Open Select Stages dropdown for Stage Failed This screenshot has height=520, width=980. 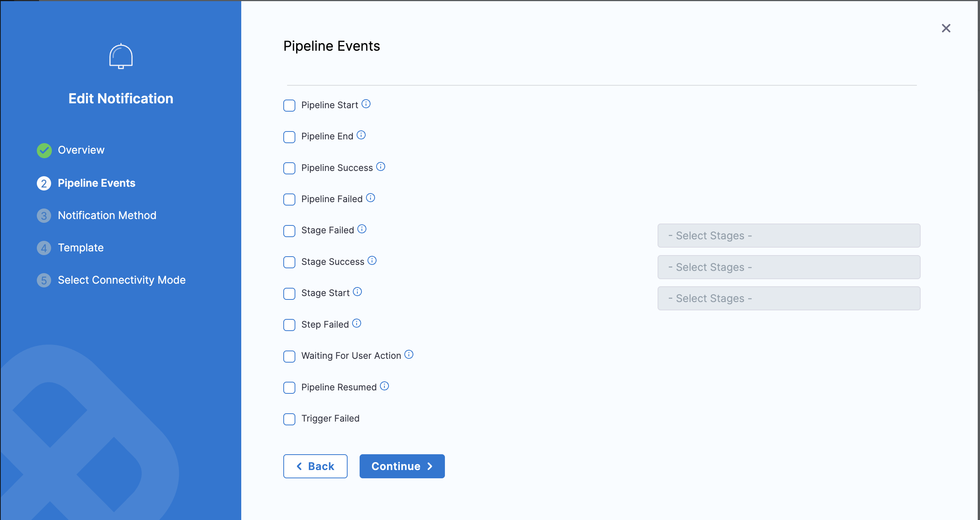pyautogui.click(x=788, y=236)
